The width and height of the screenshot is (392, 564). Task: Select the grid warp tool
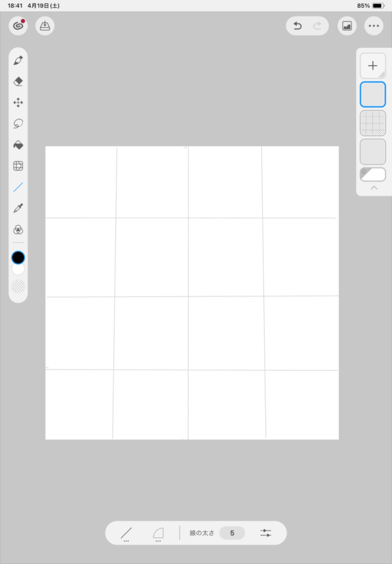(18, 166)
